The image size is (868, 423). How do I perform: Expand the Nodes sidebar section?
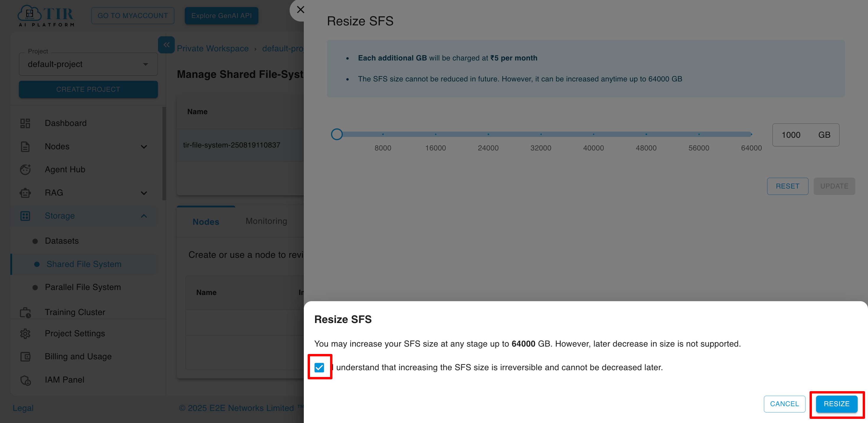pyautogui.click(x=144, y=147)
